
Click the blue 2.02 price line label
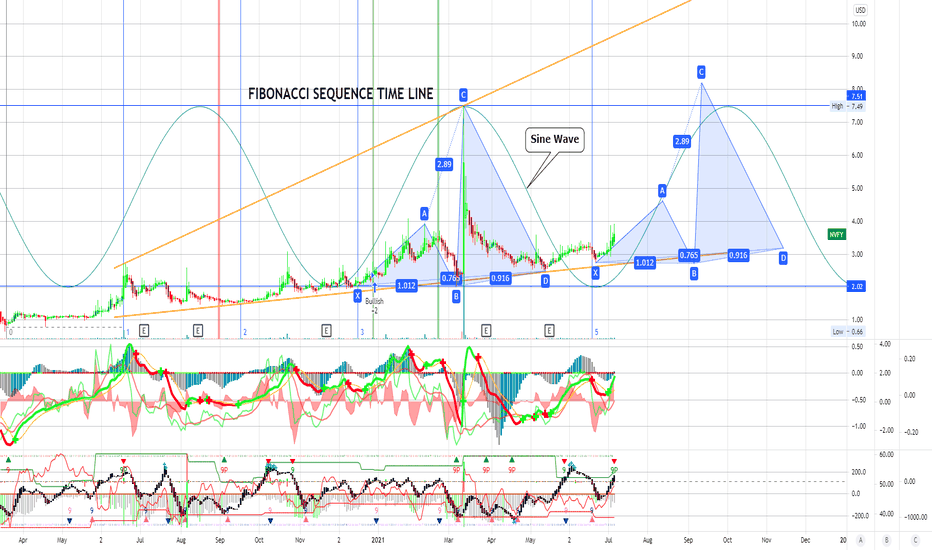pyautogui.click(x=857, y=287)
